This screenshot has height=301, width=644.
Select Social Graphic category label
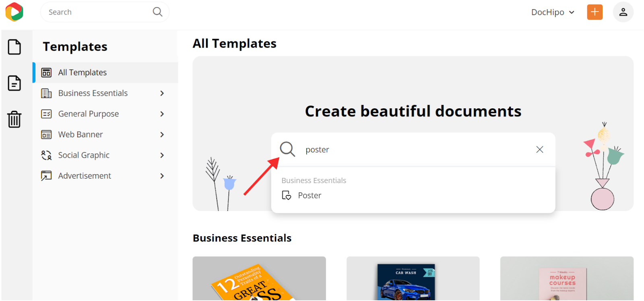[84, 155]
